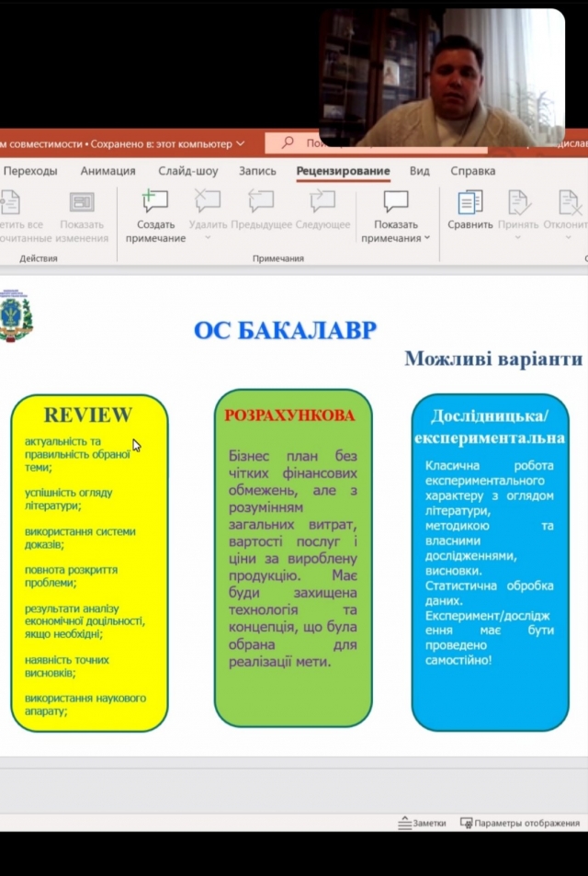Click the presenter's webcam video thumbnail

[x=442, y=77]
